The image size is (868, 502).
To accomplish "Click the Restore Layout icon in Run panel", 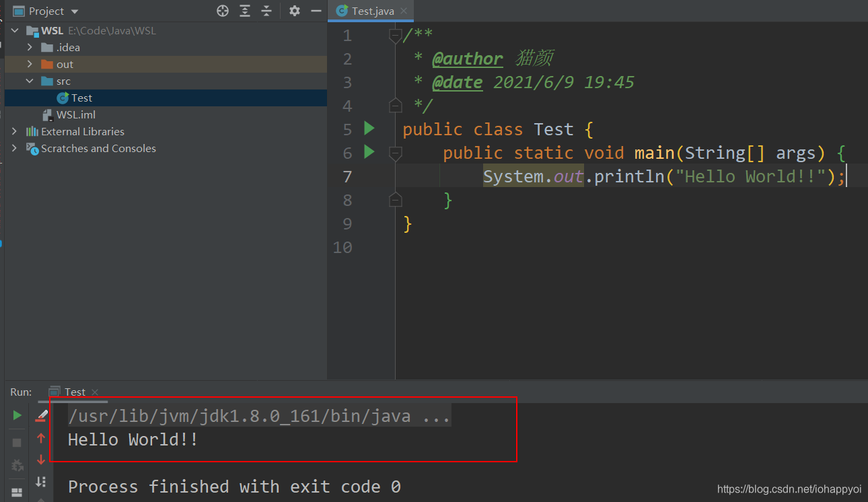I will click(x=17, y=492).
